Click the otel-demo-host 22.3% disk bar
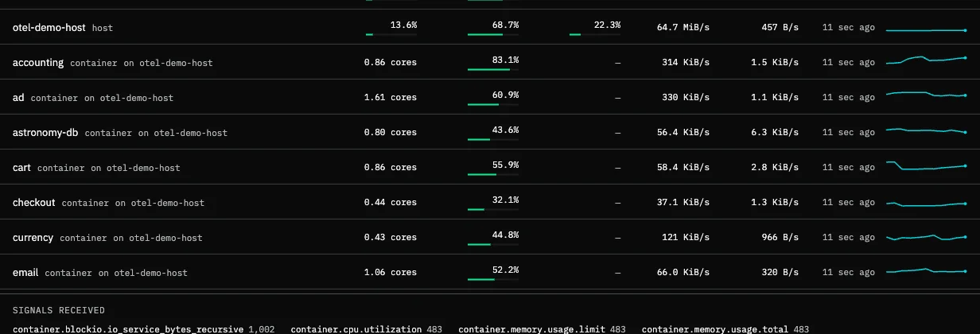The height and width of the screenshot is (334, 980). pyautogui.click(x=595, y=35)
